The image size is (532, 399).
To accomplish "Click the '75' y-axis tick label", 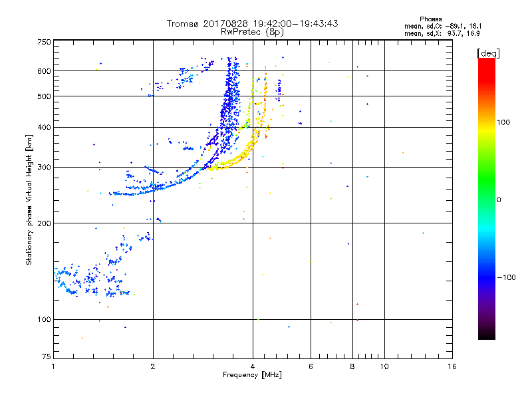I will pos(47,356).
